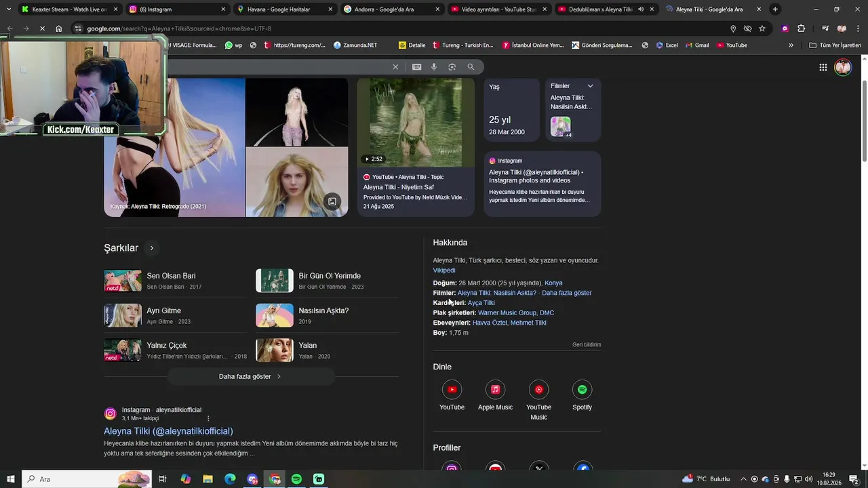
Task: Click the magnifier search icon in search bar
Action: (x=471, y=66)
